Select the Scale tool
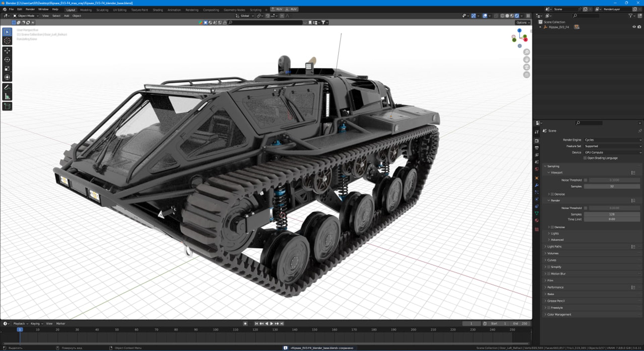This screenshot has width=644, height=351. 7,68
